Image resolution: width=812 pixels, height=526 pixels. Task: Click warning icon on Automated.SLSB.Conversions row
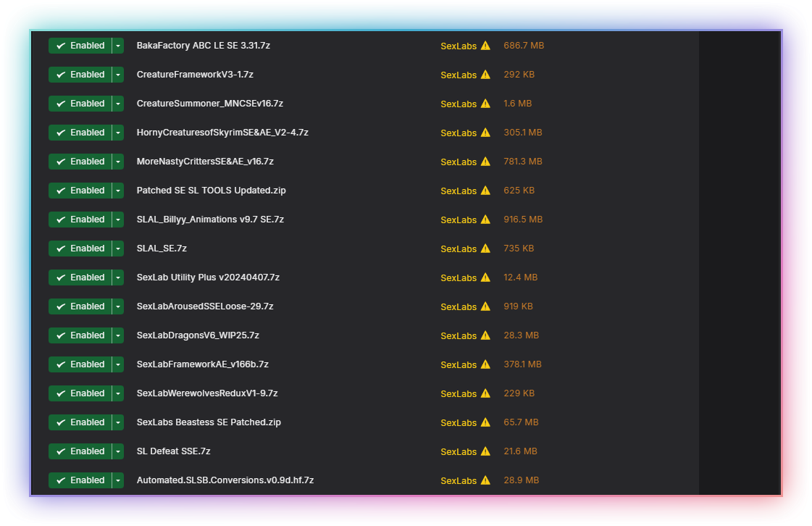coord(485,480)
